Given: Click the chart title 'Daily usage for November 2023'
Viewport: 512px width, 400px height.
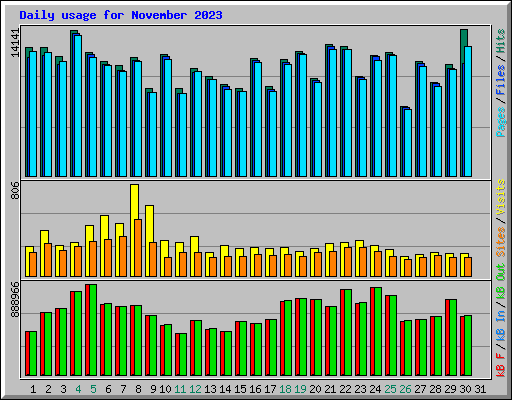Looking at the screenshot, I should tap(121, 15).
